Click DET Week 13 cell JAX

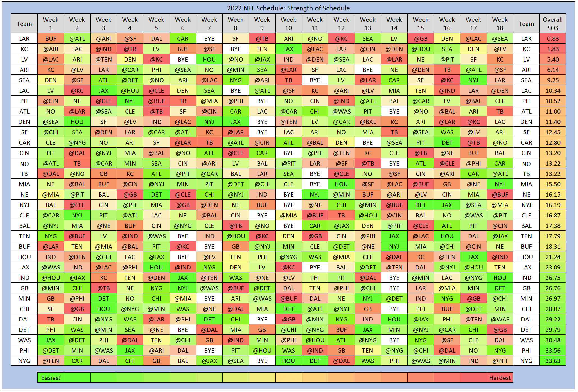[368, 330]
